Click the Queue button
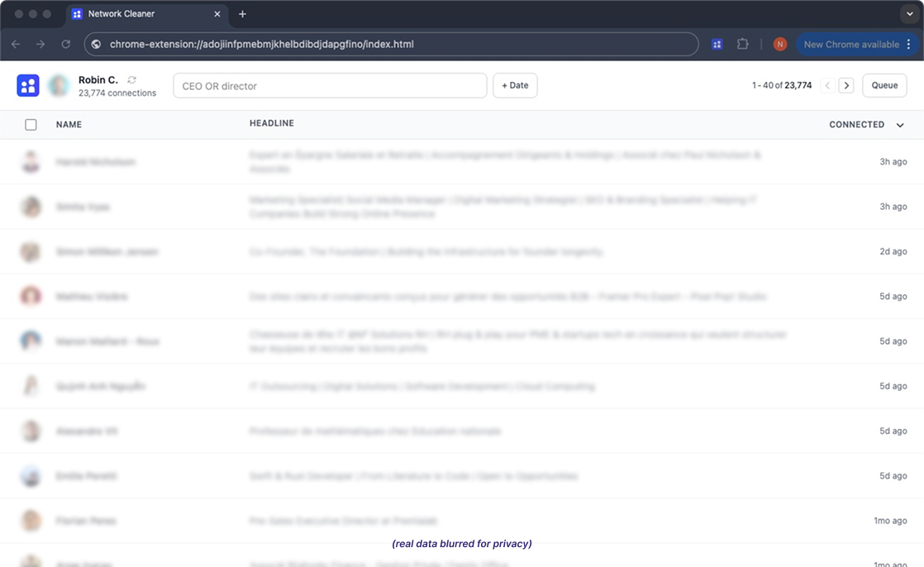Viewport: 924px width, 567px height. [884, 85]
